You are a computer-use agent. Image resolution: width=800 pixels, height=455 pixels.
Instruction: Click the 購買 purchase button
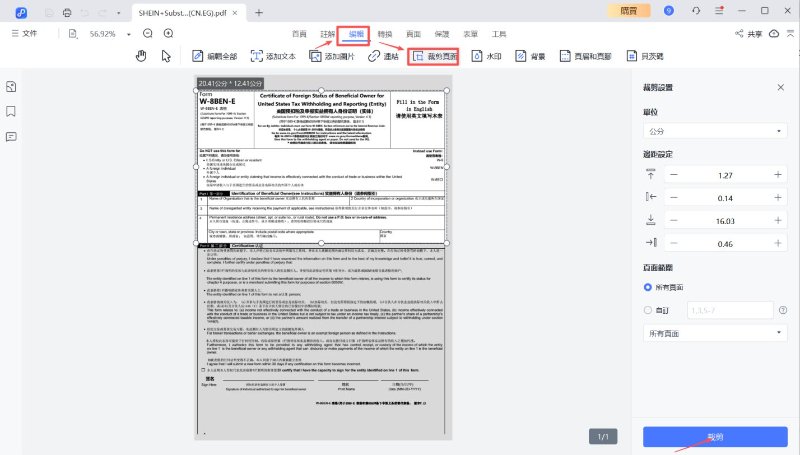click(x=629, y=11)
